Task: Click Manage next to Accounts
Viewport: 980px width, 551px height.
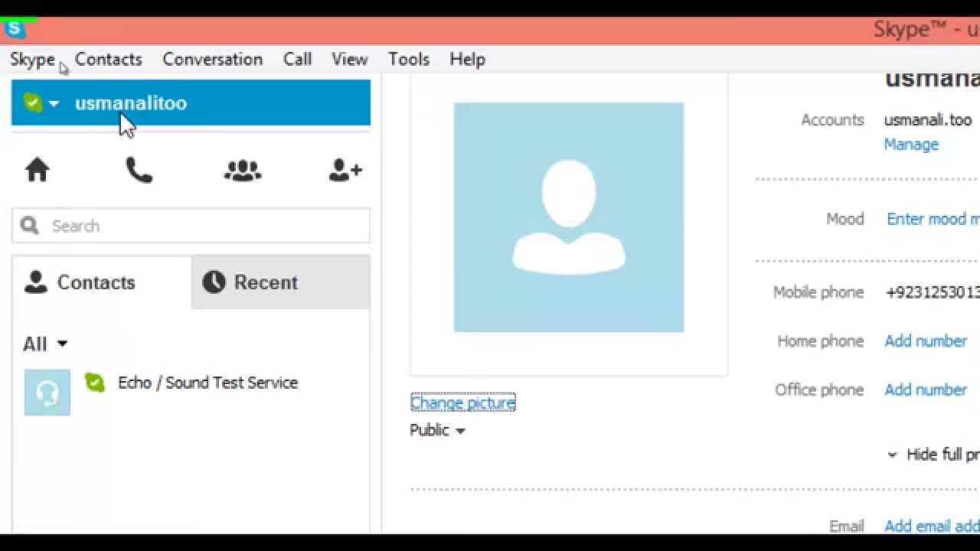Action: (x=911, y=144)
